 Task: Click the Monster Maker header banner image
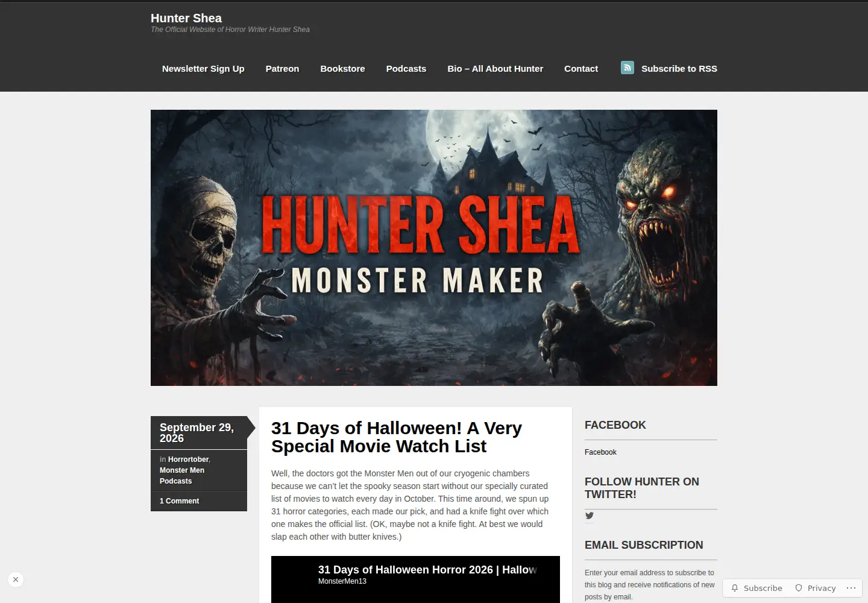pyautogui.click(x=434, y=248)
